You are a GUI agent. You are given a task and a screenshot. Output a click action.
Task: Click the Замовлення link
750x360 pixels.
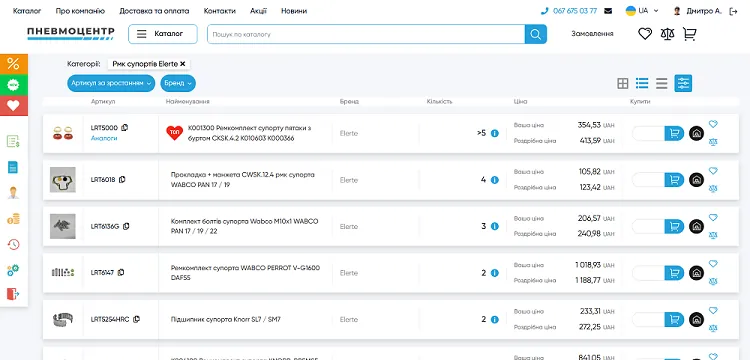(x=592, y=34)
